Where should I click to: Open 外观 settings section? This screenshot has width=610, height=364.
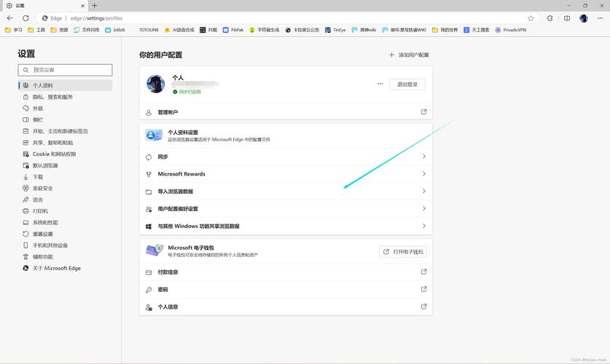(x=66, y=108)
